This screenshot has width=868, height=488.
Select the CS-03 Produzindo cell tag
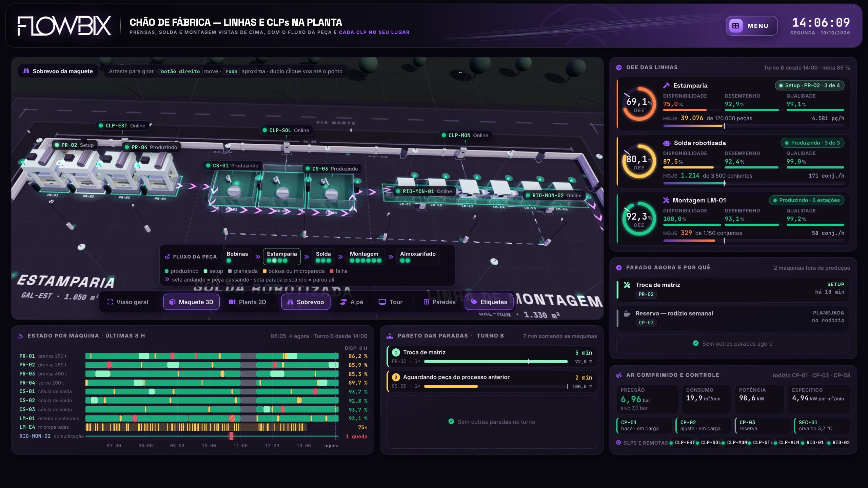[332, 169]
